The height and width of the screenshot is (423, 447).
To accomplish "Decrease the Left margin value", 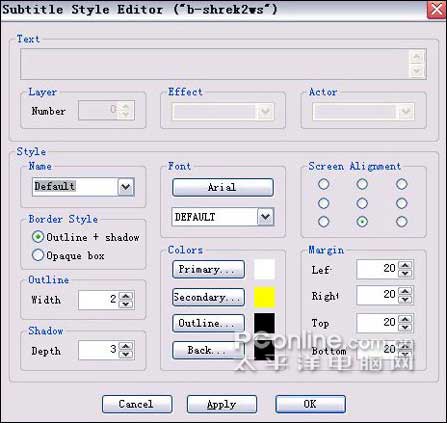I will point(405,273).
